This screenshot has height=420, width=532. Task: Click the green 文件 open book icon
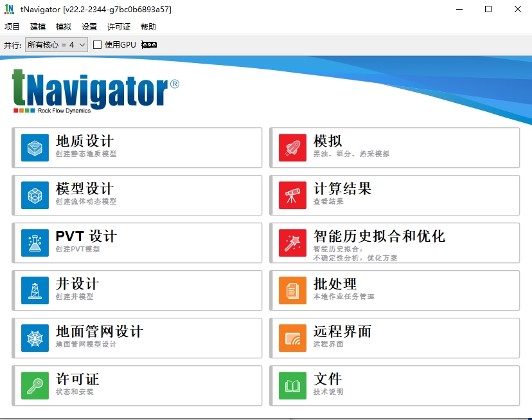pyautogui.click(x=292, y=385)
